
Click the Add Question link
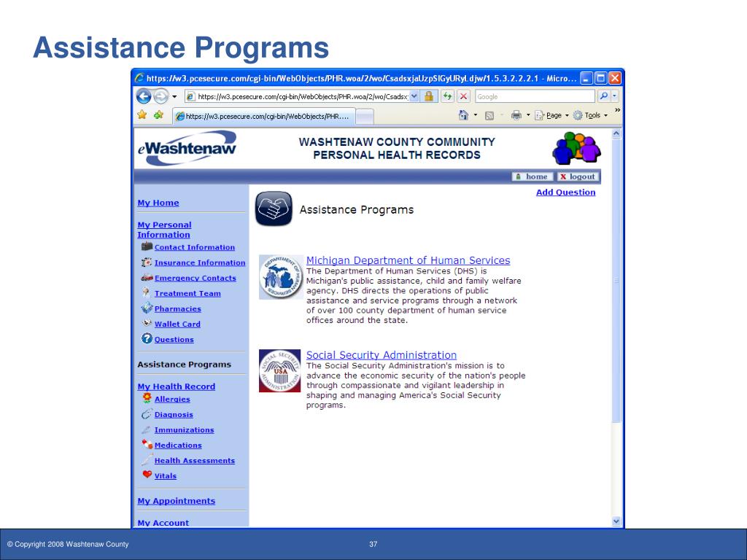[x=565, y=192]
